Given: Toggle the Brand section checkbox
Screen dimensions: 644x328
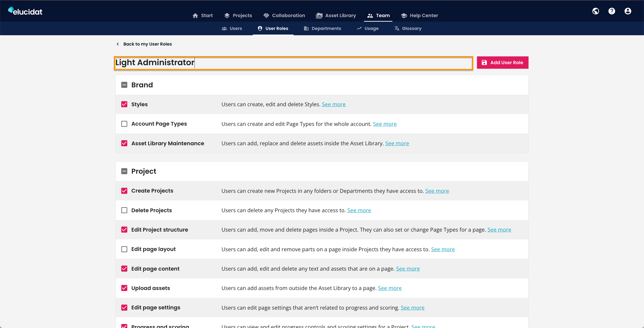Looking at the screenshot, I should click(124, 85).
